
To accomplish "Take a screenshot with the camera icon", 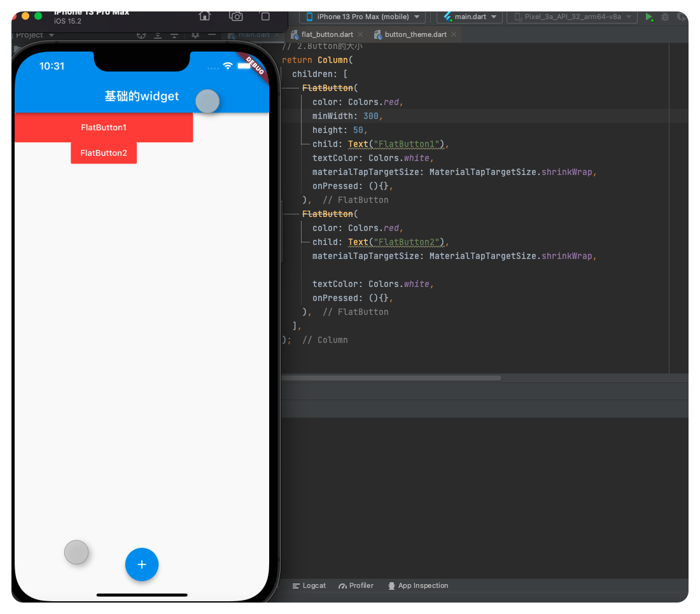I will click(235, 16).
